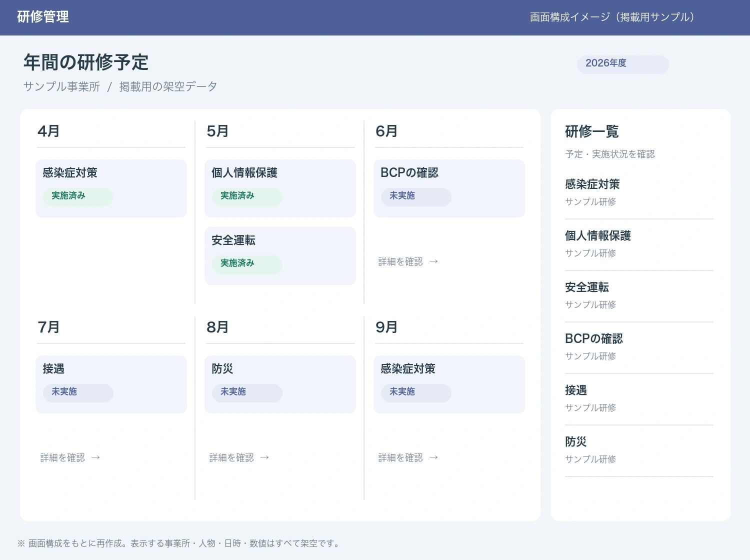Image resolution: width=750 pixels, height=560 pixels.
Task: Select 個人情報保護 in the 研修一覧 list
Action: point(639,244)
